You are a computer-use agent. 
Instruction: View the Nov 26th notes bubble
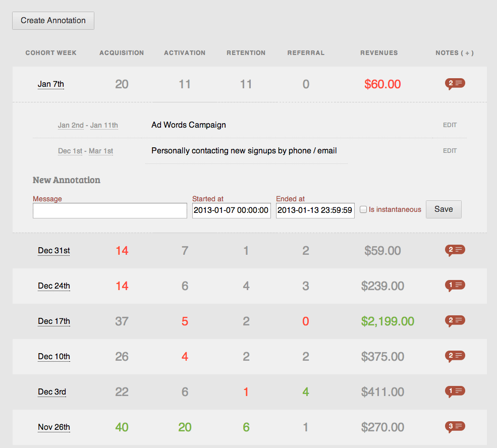(455, 427)
